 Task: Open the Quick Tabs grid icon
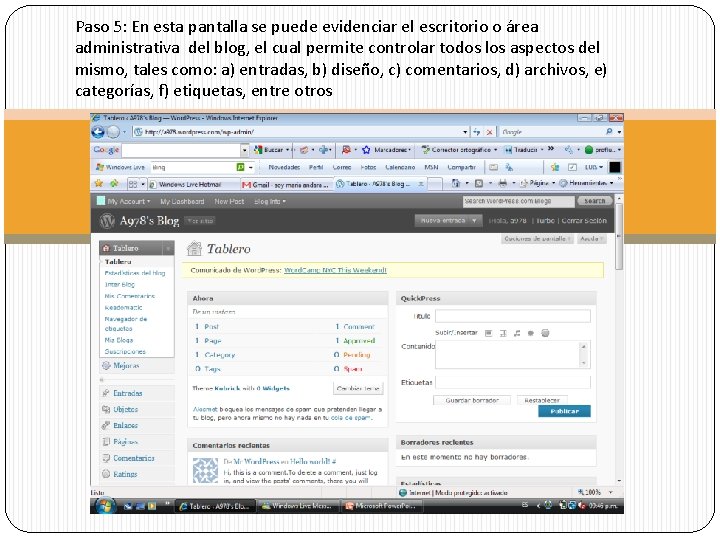[133, 184]
